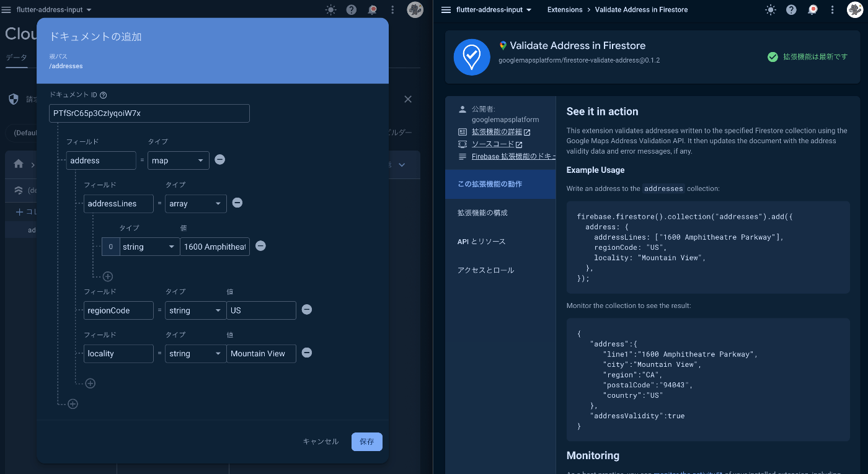Open account avatar in right window

[x=855, y=10]
